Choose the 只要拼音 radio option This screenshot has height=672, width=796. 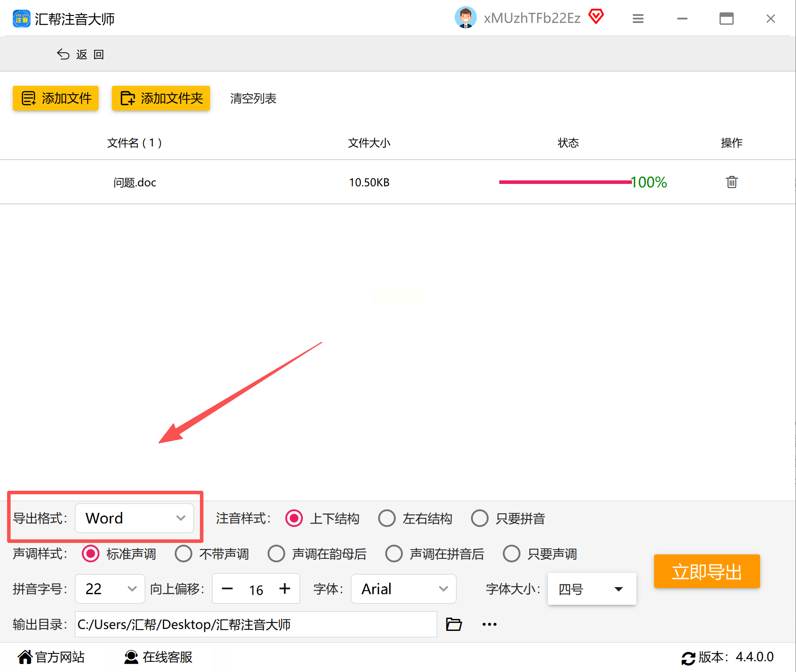point(480,518)
